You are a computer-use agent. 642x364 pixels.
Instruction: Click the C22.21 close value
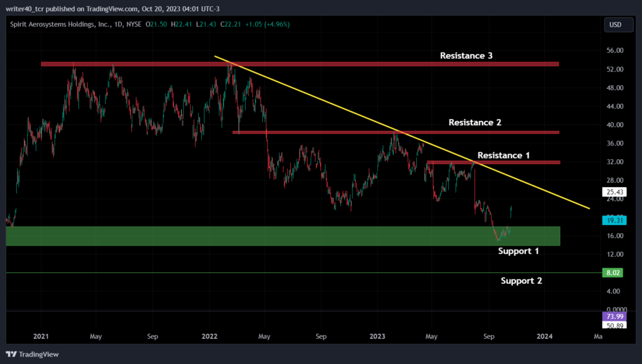coord(231,24)
